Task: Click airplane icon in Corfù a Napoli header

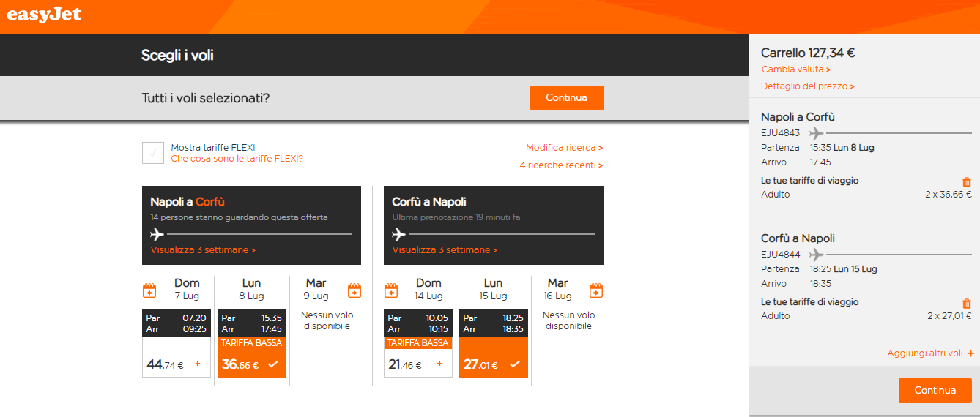Action: point(398,234)
